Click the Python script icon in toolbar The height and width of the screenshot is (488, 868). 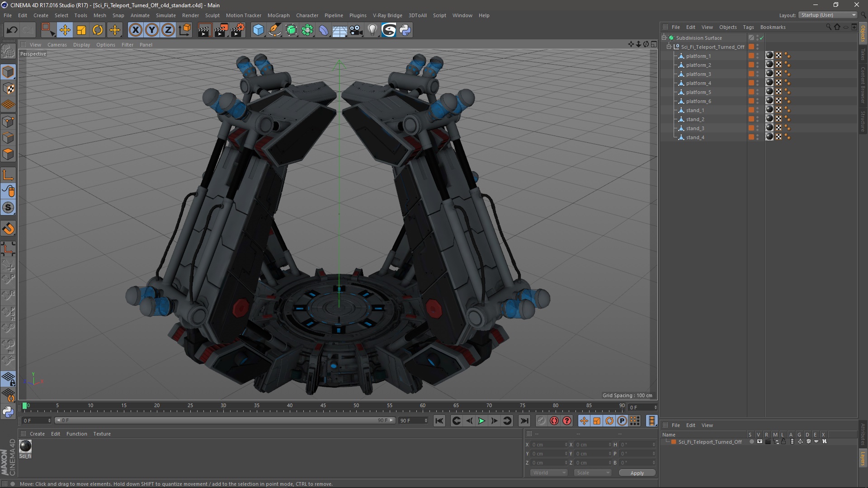click(x=406, y=30)
